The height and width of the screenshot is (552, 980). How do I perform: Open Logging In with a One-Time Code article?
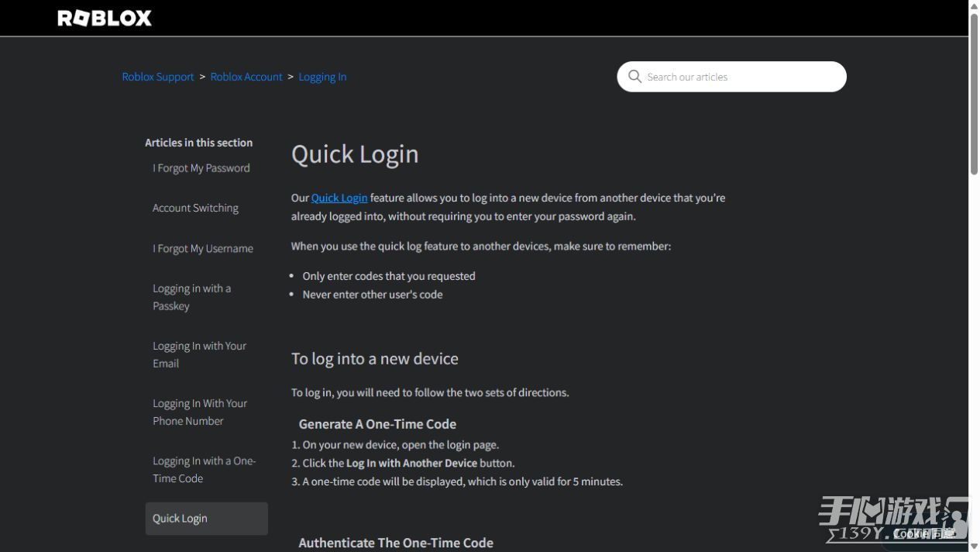(x=204, y=469)
